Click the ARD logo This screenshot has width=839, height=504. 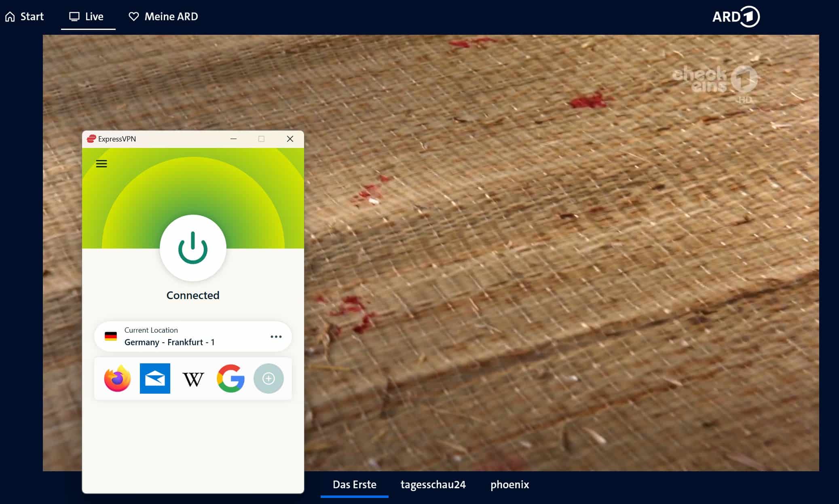(x=735, y=17)
